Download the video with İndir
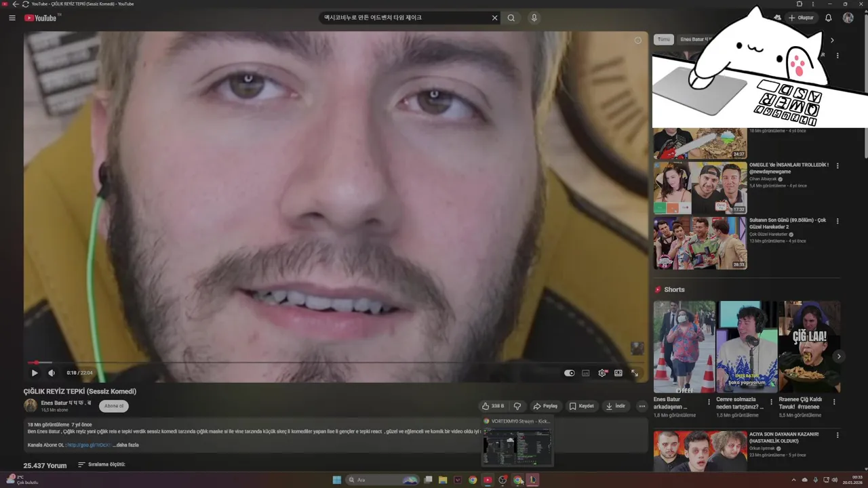This screenshot has height=488, width=868. coord(616,406)
